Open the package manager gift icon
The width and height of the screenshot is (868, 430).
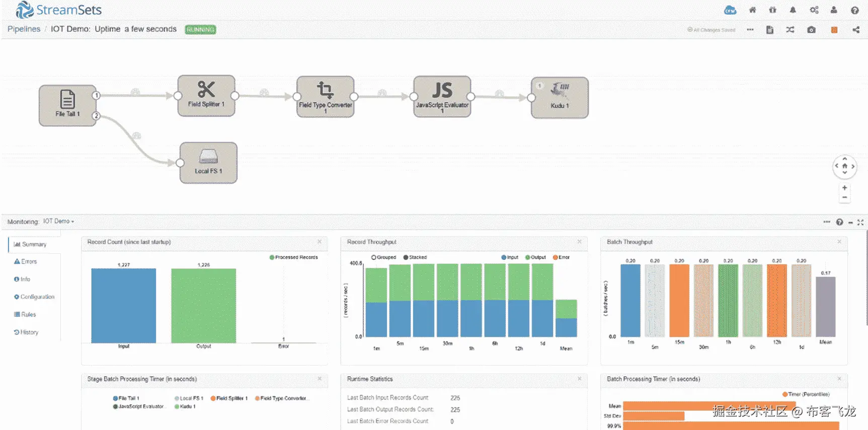click(772, 10)
